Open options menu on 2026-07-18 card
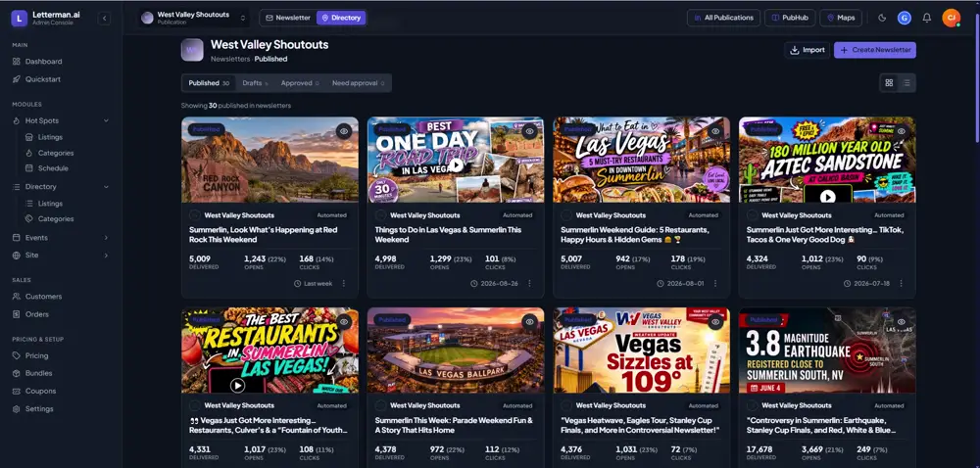Viewport: 980px width, 468px height. click(x=901, y=283)
